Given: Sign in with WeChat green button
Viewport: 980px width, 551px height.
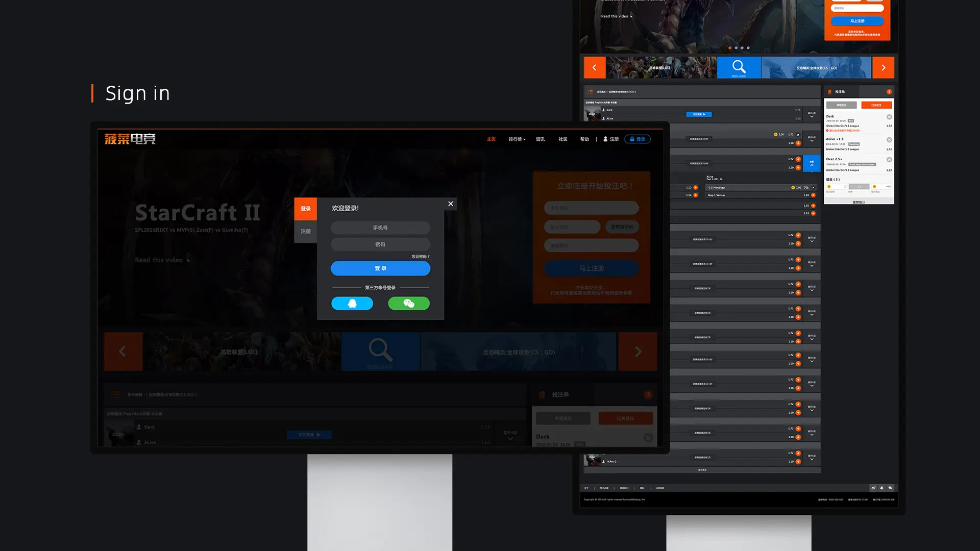Looking at the screenshot, I should pyautogui.click(x=409, y=304).
